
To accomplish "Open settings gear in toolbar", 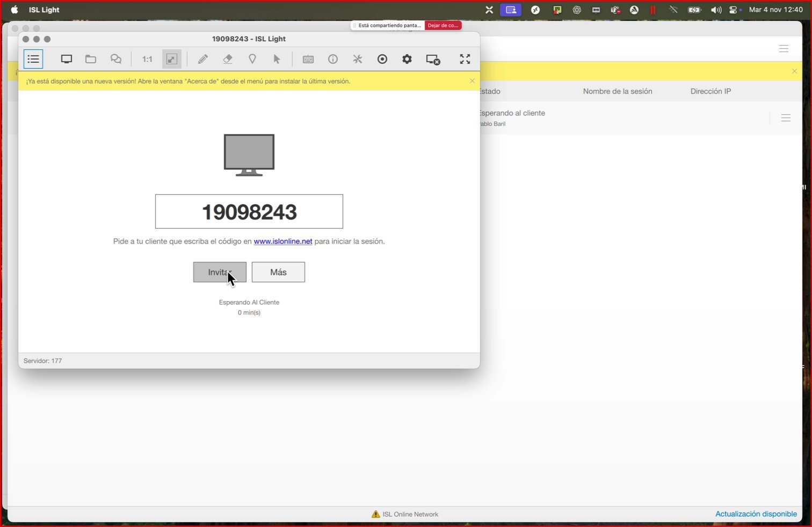I will (407, 59).
